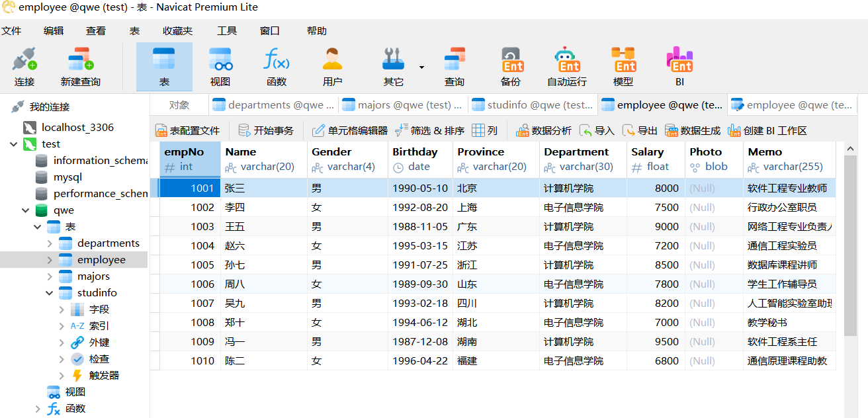Open the 收藏夹 favorites menu
Image resolution: width=868 pixels, height=418 pixels.
(x=178, y=30)
